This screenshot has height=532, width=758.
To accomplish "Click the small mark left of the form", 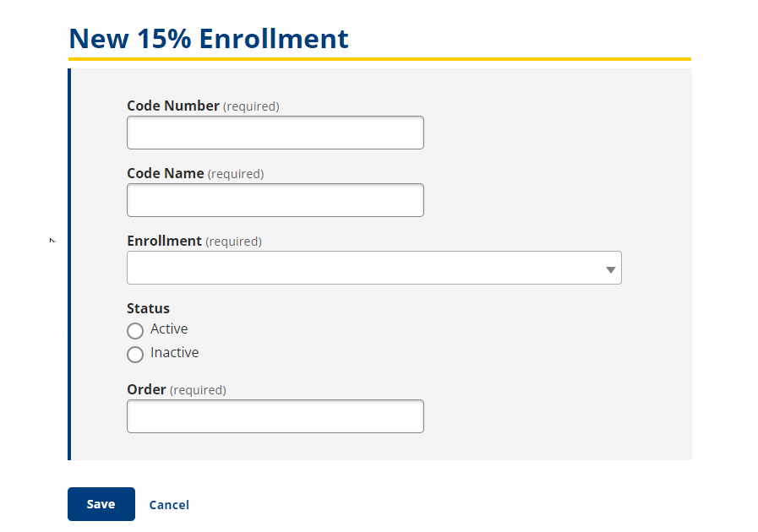I will (52, 242).
